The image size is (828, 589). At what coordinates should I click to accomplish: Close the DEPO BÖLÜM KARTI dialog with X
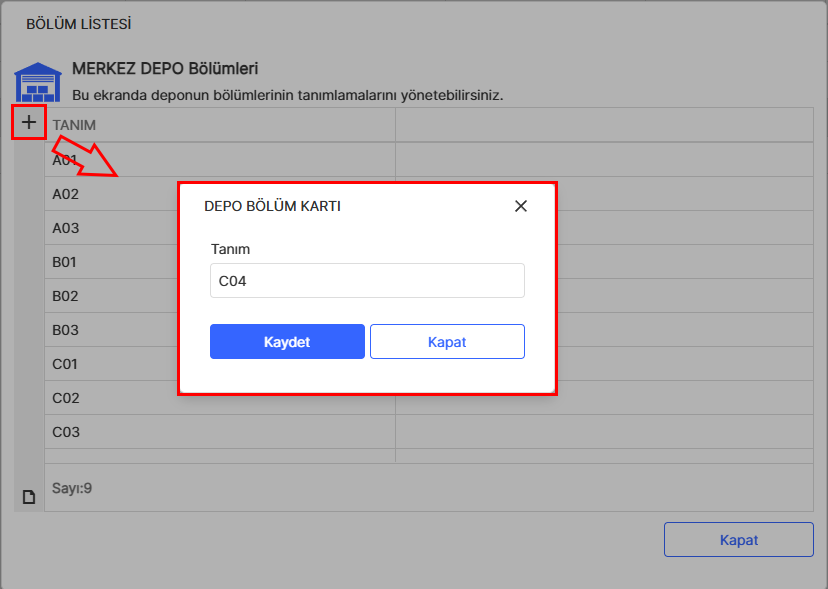[x=520, y=206]
